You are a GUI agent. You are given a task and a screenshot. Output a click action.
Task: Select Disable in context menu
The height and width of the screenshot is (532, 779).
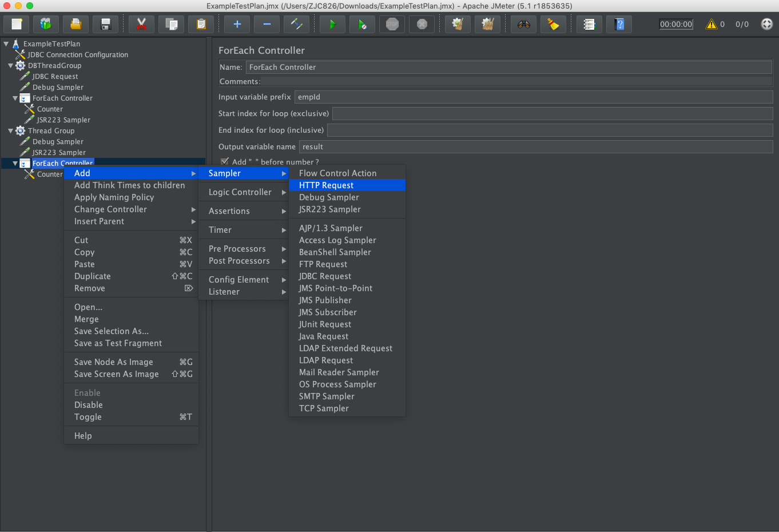click(x=131, y=405)
